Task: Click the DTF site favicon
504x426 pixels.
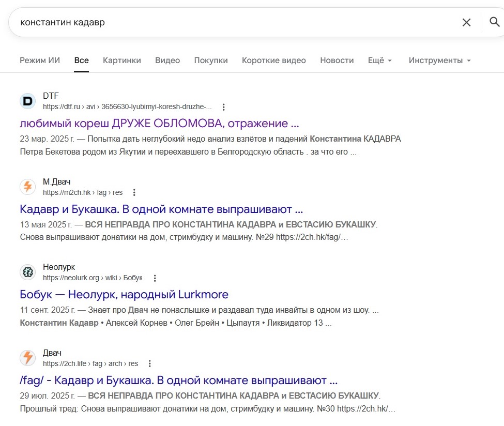Action: 28,101
